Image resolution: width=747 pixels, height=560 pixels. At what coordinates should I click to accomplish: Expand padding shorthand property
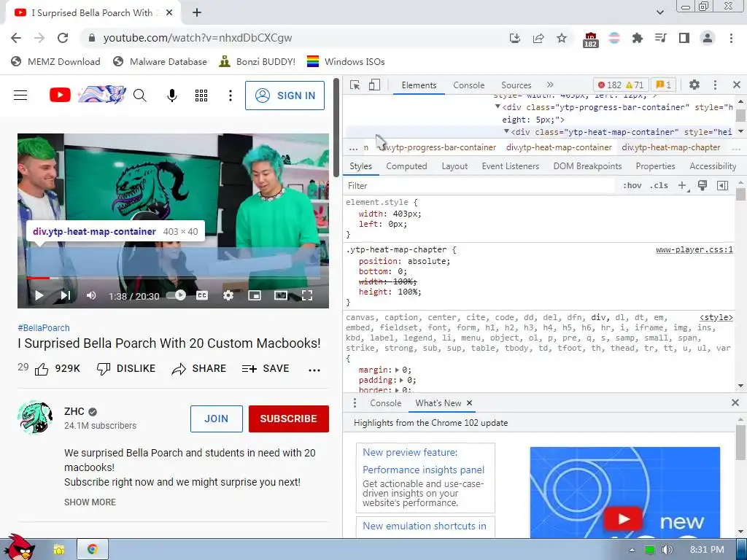pos(402,380)
